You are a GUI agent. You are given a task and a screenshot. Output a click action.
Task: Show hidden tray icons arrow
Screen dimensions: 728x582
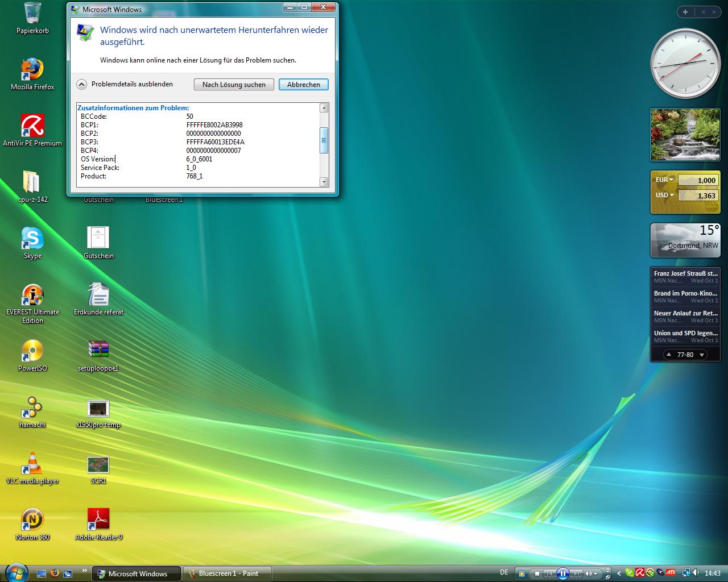(619, 573)
